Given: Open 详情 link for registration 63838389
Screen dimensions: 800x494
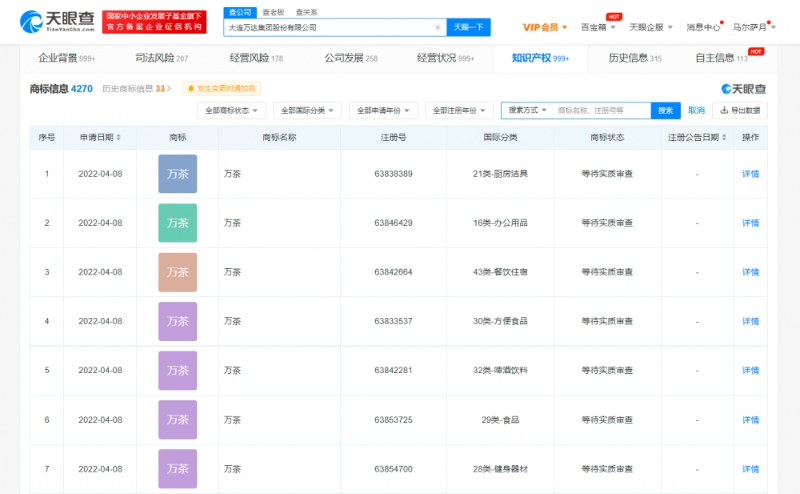Looking at the screenshot, I should click(750, 174).
